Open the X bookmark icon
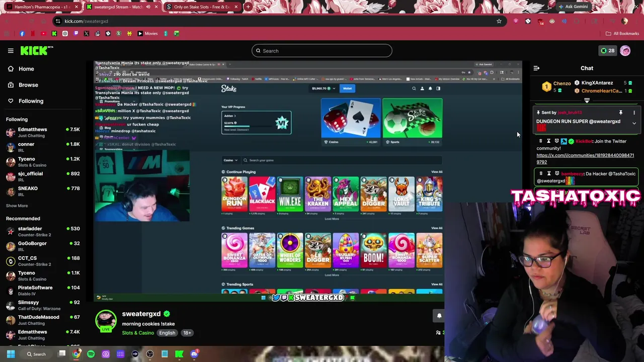This screenshot has width=644, height=362. click(87, 34)
